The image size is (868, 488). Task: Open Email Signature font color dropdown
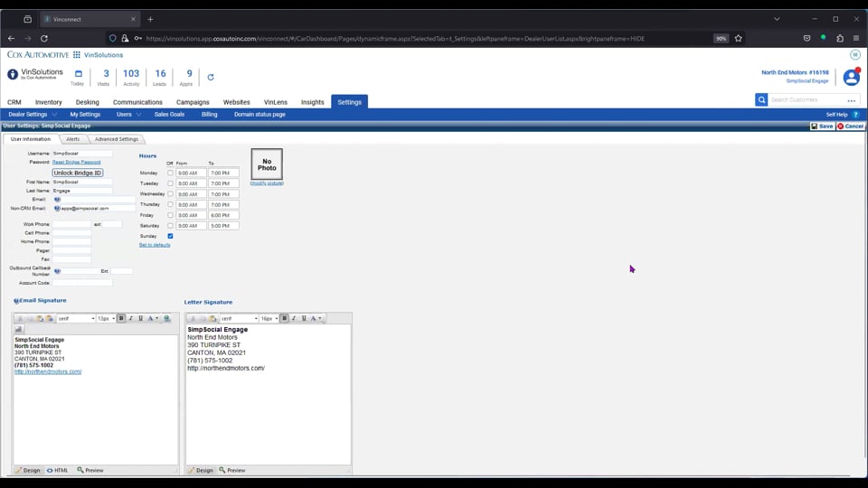point(156,318)
